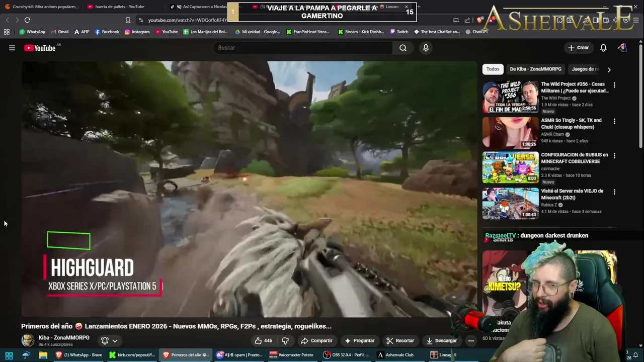Viewport: 644px width, 362px height.
Task: Open Mi unidad - Google bookmark
Action: (x=258, y=32)
